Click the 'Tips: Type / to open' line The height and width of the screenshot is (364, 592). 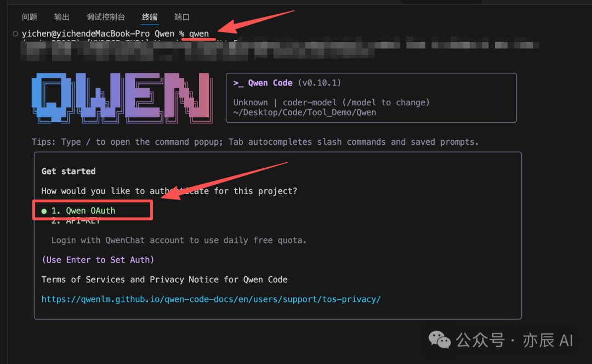(x=255, y=142)
